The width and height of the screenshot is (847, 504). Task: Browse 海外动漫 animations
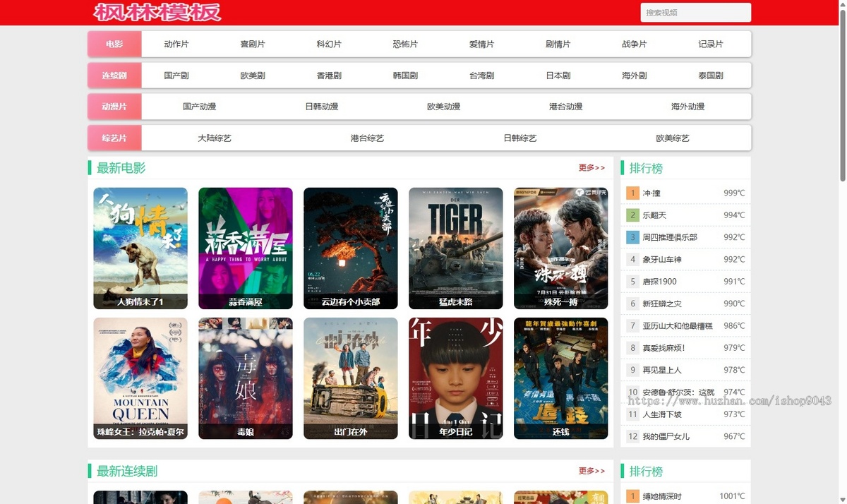(688, 107)
